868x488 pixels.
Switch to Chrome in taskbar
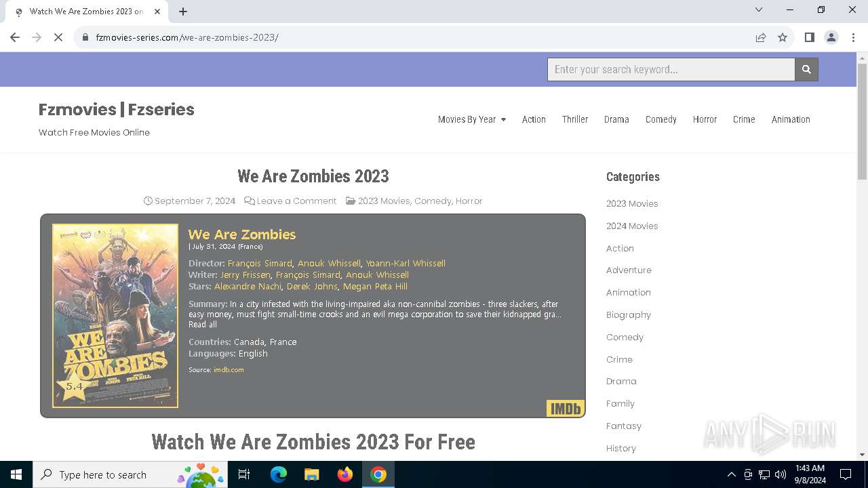click(378, 474)
